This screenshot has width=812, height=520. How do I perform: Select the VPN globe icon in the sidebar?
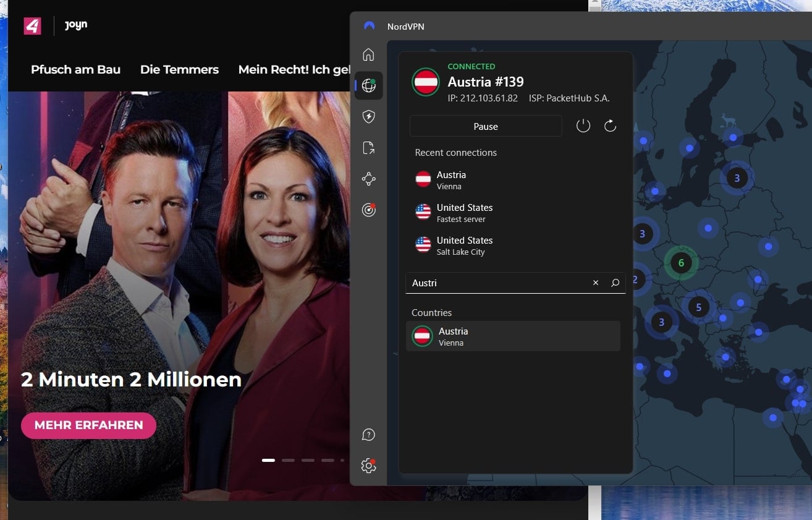tap(368, 85)
